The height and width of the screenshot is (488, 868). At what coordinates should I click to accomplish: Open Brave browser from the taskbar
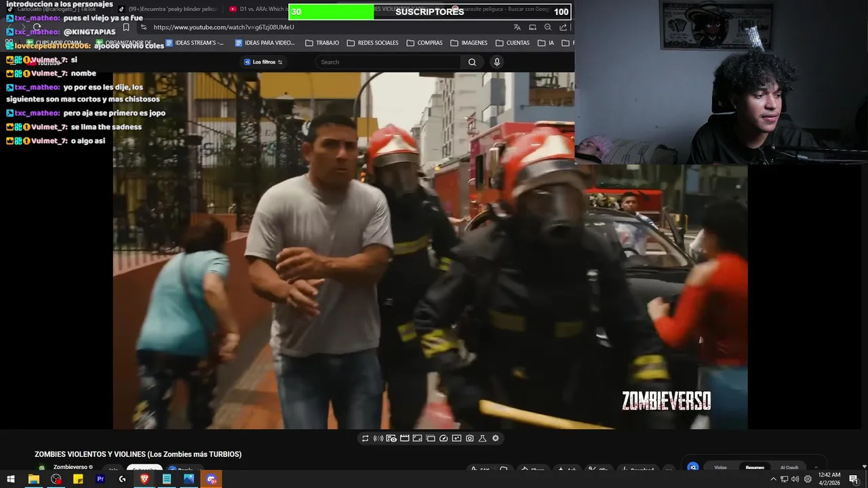click(x=144, y=479)
